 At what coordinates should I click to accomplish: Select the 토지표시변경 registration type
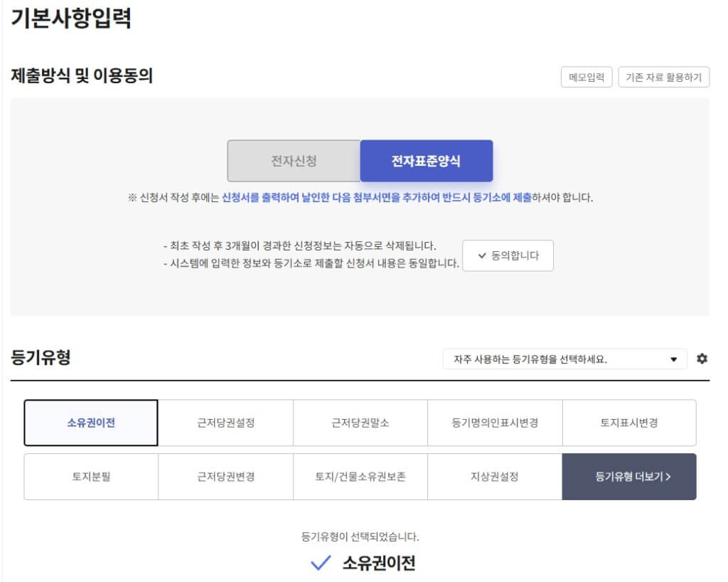[x=629, y=423]
